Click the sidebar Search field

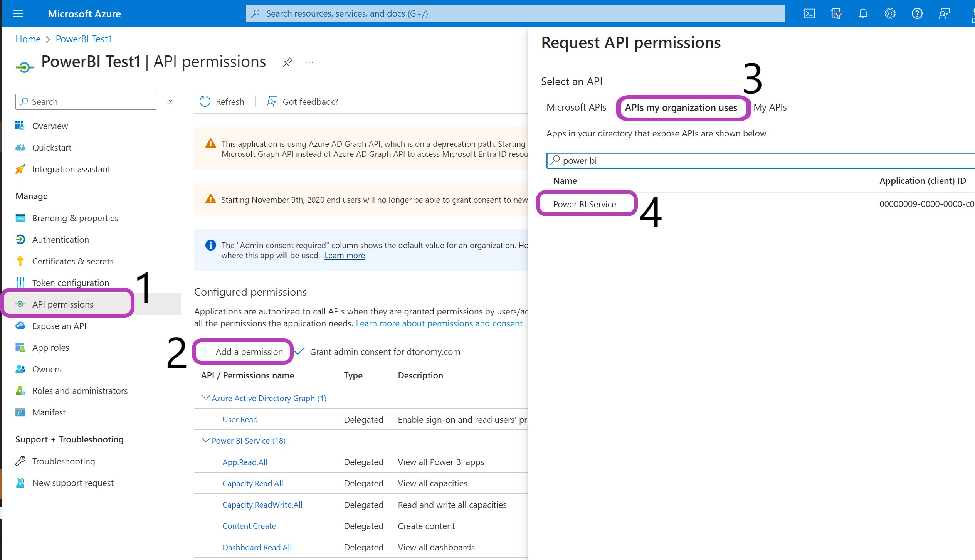click(x=86, y=102)
